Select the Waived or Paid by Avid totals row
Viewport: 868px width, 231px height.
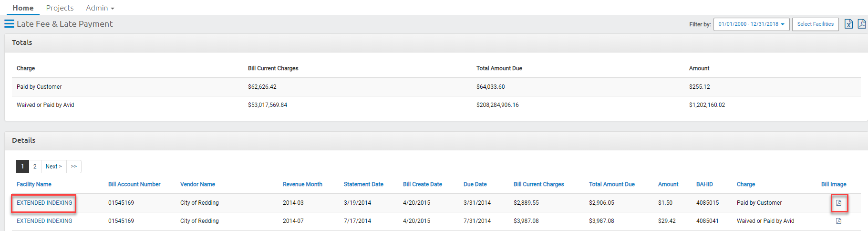click(436, 105)
